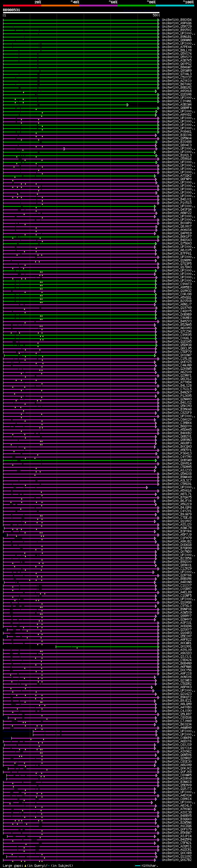This screenshot has width=197, height=868.
Task: Click the red ~20% identity legend segment
Action: (22, 6)
